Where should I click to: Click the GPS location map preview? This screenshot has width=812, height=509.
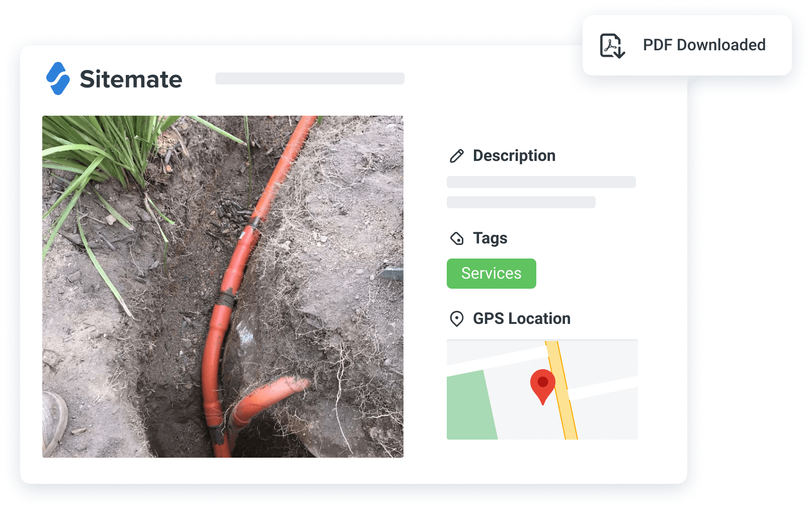pyautogui.click(x=542, y=390)
